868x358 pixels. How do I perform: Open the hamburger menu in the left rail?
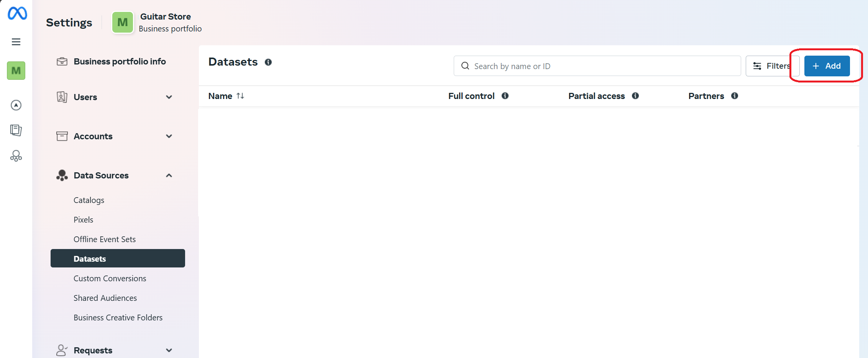click(16, 42)
